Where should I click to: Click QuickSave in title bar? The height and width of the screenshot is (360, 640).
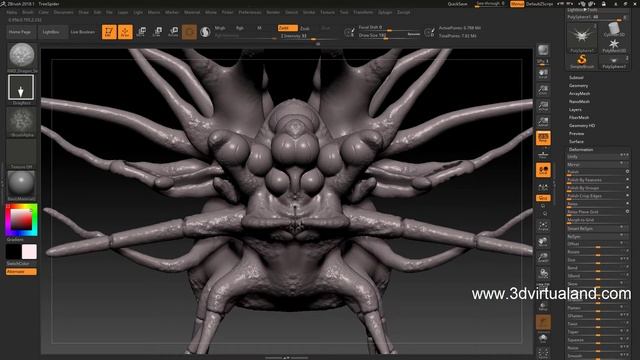coord(457,4)
